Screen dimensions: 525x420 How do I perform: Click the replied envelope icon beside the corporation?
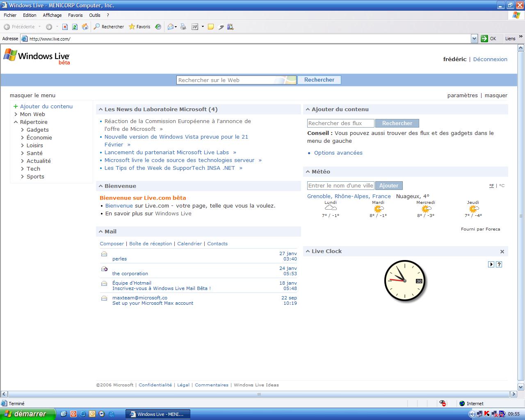104,269
